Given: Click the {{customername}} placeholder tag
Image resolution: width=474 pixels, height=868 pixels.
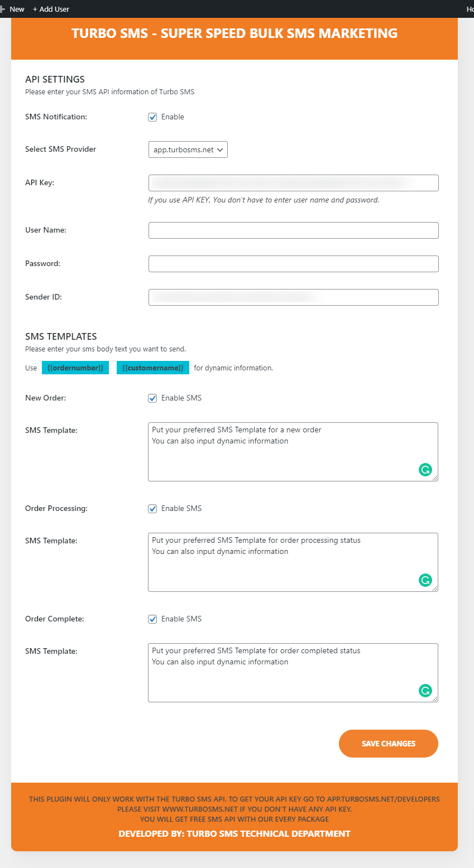Looking at the screenshot, I should [x=153, y=368].
